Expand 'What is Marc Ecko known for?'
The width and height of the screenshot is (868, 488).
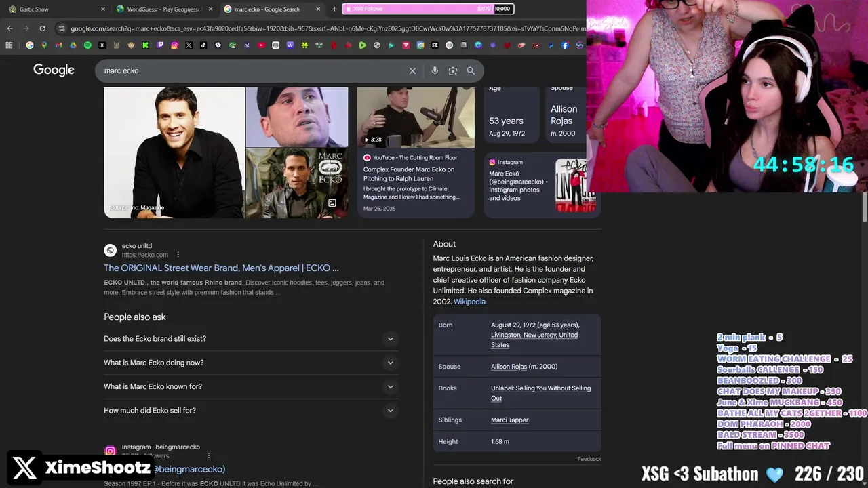click(x=251, y=386)
